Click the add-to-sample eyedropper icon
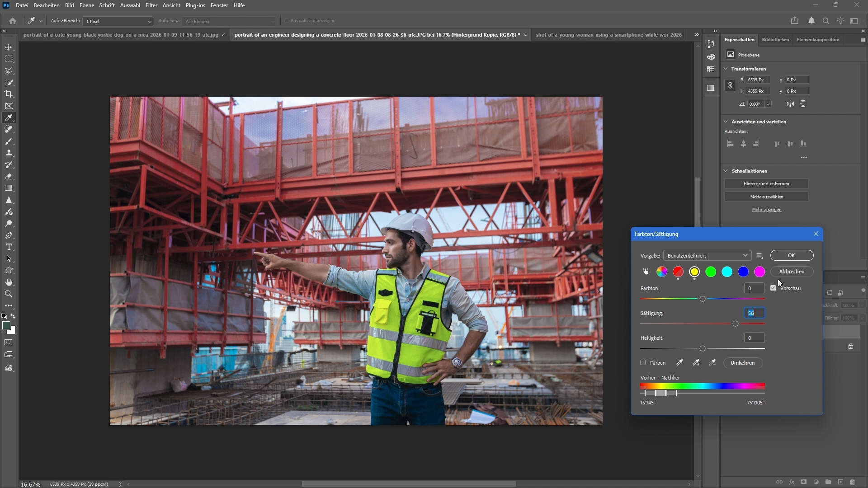868x488 pixels. 696,363
